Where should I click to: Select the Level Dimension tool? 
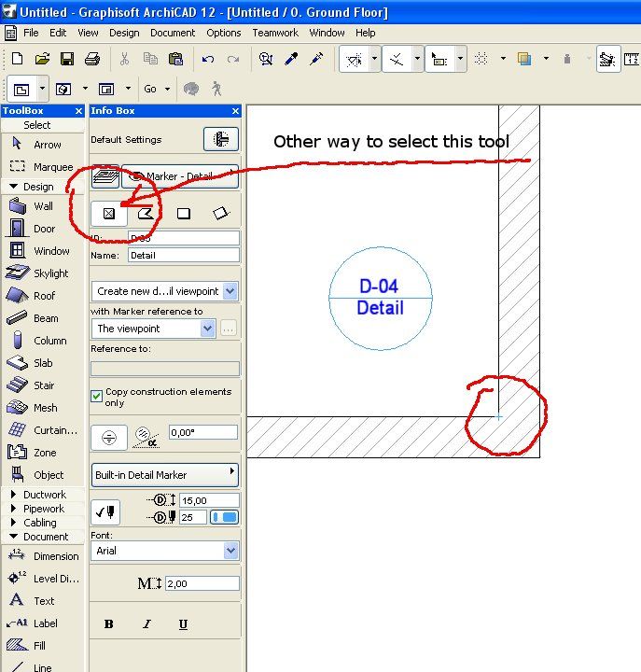[x=42, y=578]
